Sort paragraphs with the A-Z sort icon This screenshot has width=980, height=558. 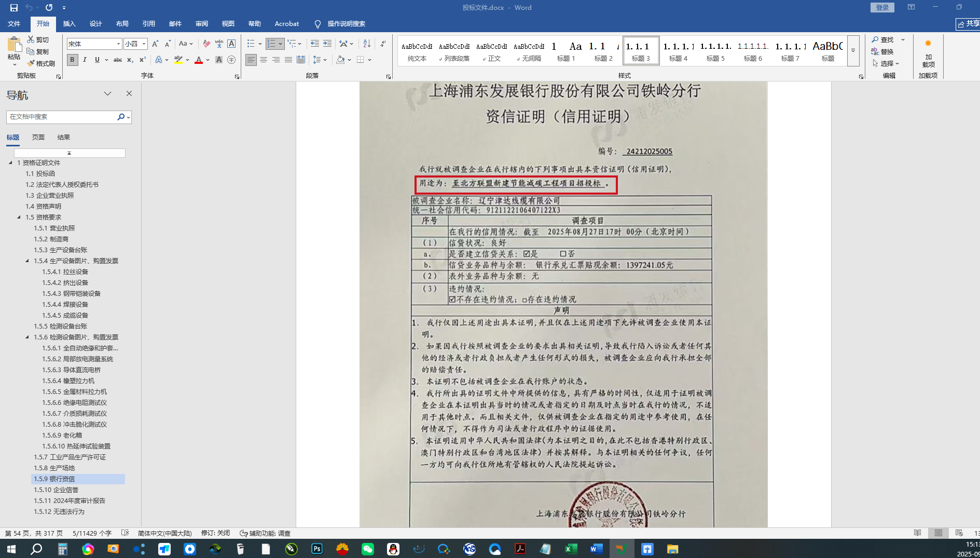click(367, 44)
